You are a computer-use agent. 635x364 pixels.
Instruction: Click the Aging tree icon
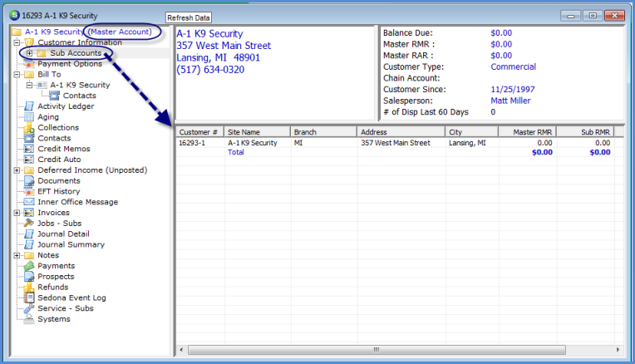tap(29, 117)
